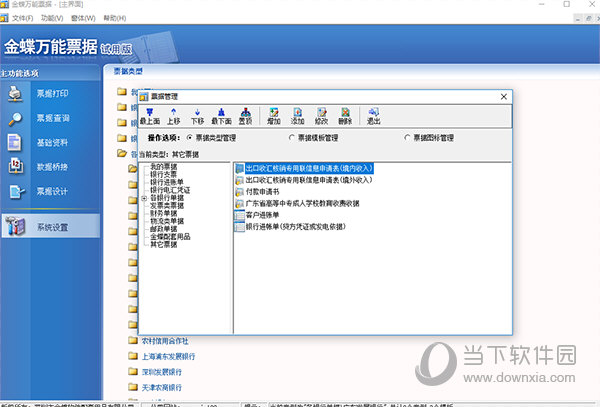600x407 pixels.
Task: Select 银行支票 in the type tree
Action: coord(163,174)
